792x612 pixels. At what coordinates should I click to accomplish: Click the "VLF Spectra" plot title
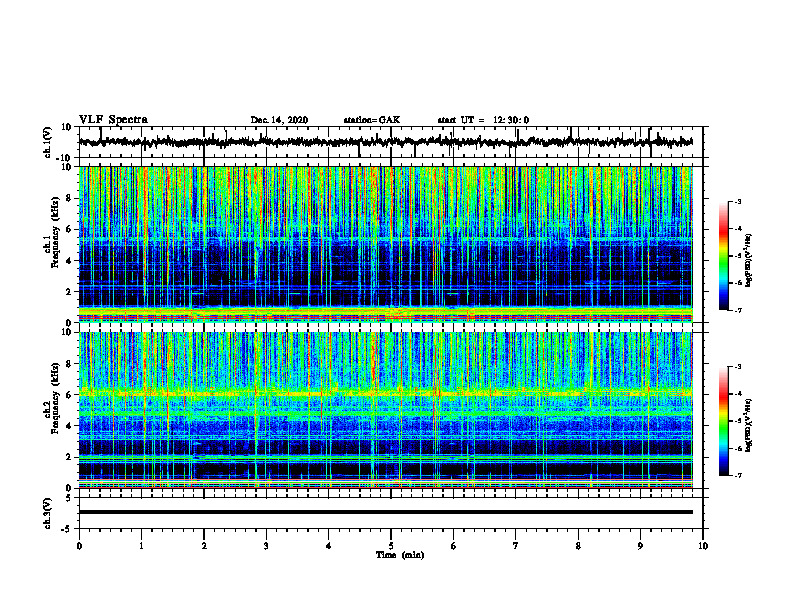113,120
